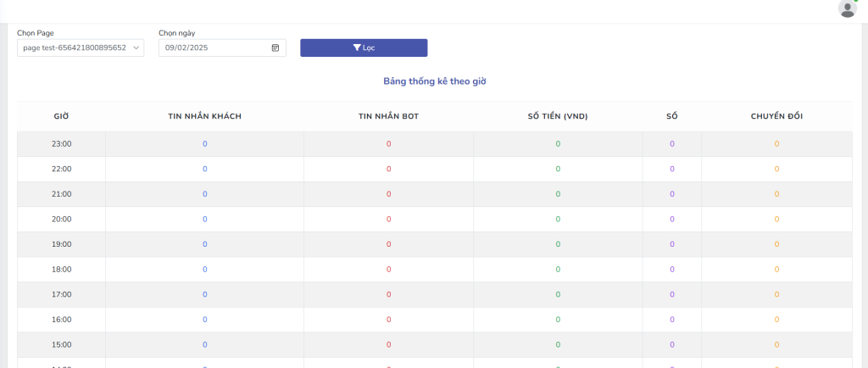Click green amount value in 20:00 row

pos(557,219)
